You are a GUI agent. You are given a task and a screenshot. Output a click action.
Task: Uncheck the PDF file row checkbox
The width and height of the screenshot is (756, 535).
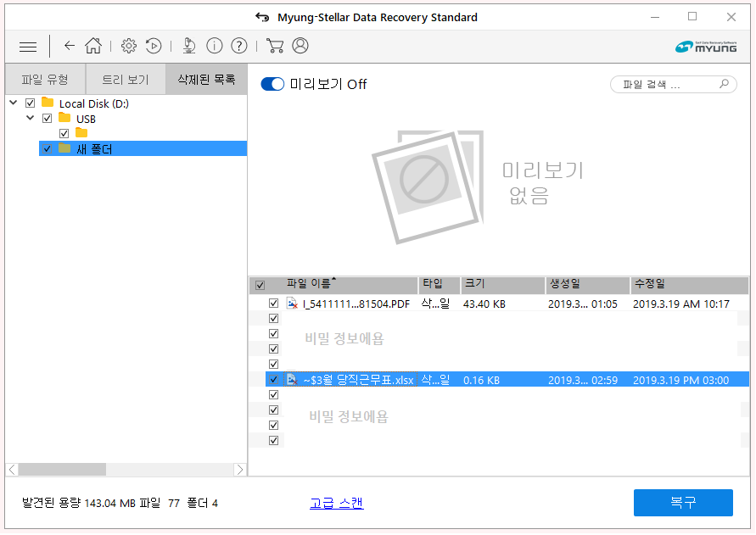(x=273, y=304)
